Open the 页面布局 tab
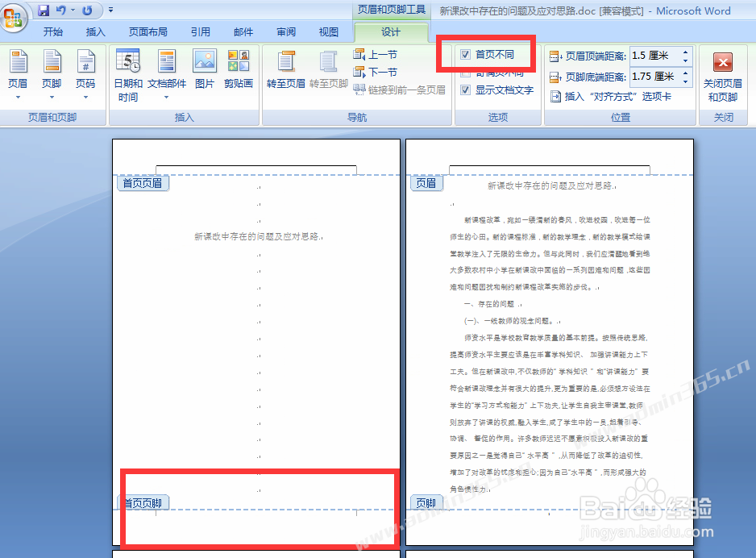Screen dimensions: 756x558 coord(148,31)
